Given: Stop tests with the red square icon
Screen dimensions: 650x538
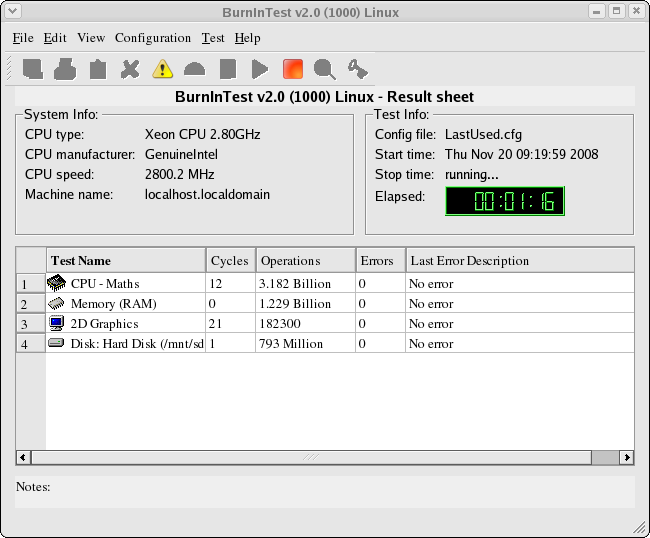Looking at the screenshot, I should click(293, 69).
